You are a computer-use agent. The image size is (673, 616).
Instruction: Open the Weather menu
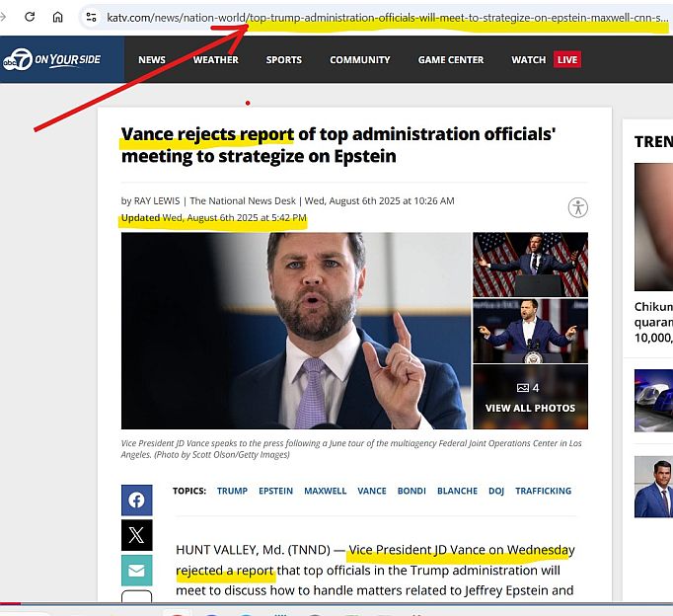[215, 59]
